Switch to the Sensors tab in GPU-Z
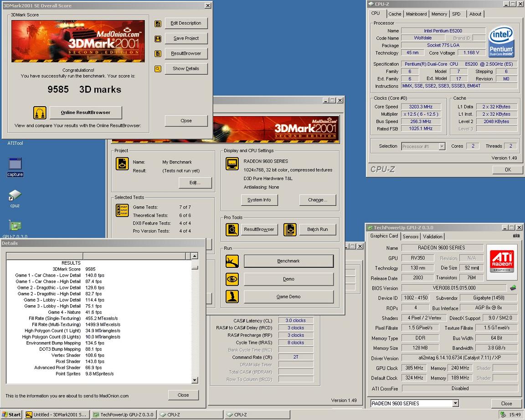The height and width of the screenshot is (420, 525). 411,236
